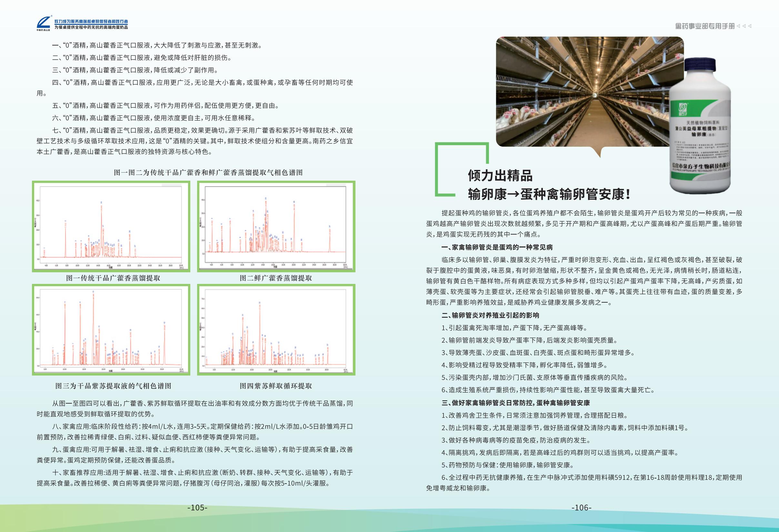Click the blue cap of the bottle
This screenshot has width=779, height=532.
(701, 65)
